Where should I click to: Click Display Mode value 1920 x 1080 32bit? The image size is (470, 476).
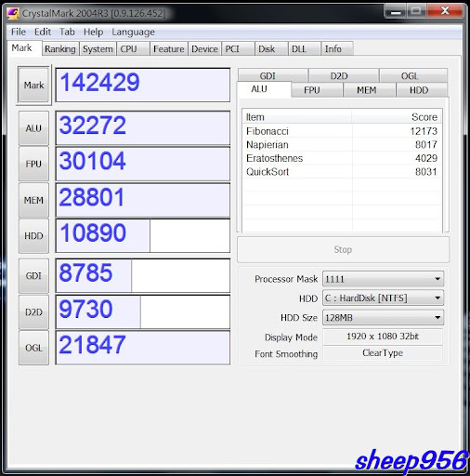pyautogui.click(x=383, y=337)
